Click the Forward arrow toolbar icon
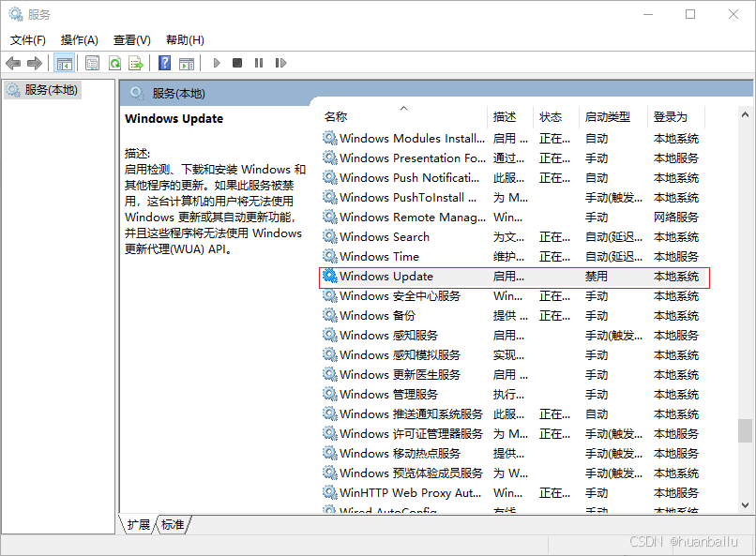 35,63
